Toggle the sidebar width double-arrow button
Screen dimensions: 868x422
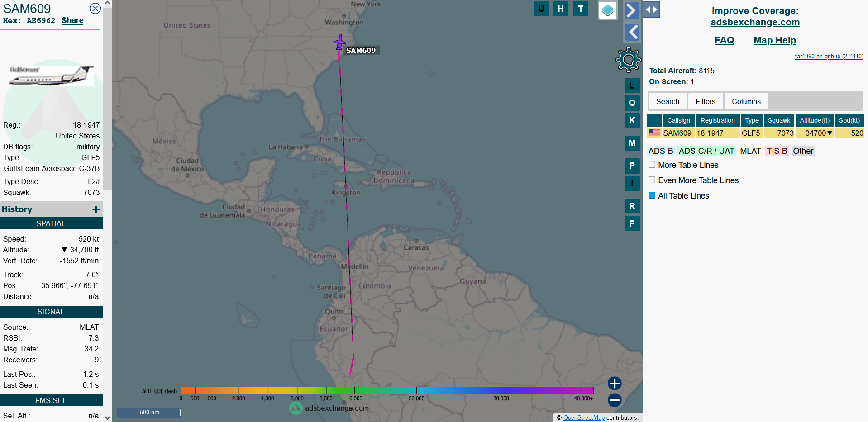click(x=652, y=9)
